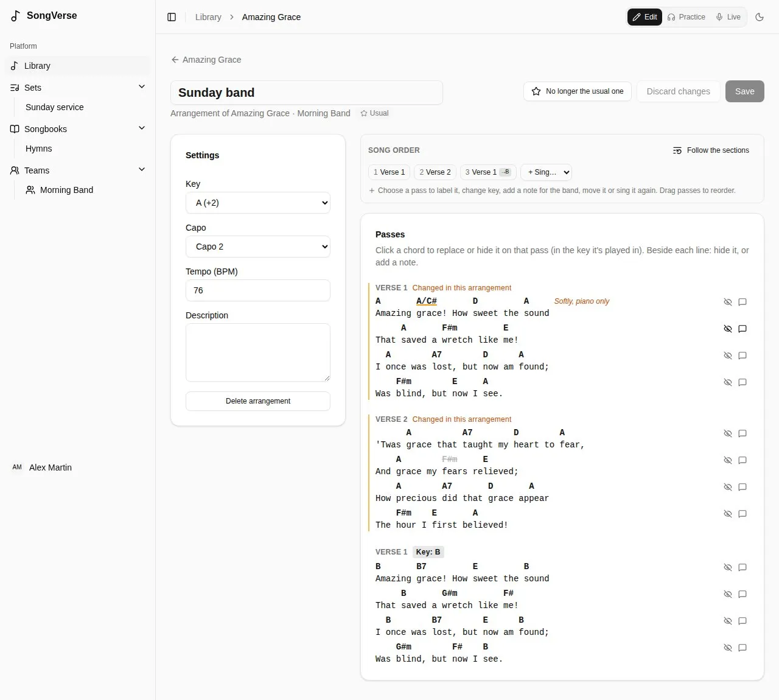Click the Follow the sections icon
The height and width of the screenshot is (700, 779).
click(677, 150)
